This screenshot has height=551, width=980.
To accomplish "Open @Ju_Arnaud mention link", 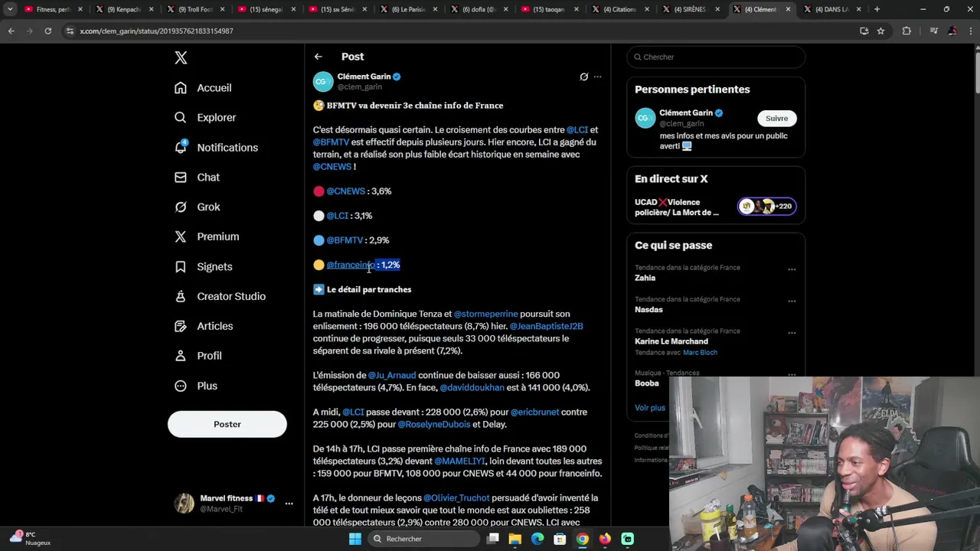I will click(392, 375).
